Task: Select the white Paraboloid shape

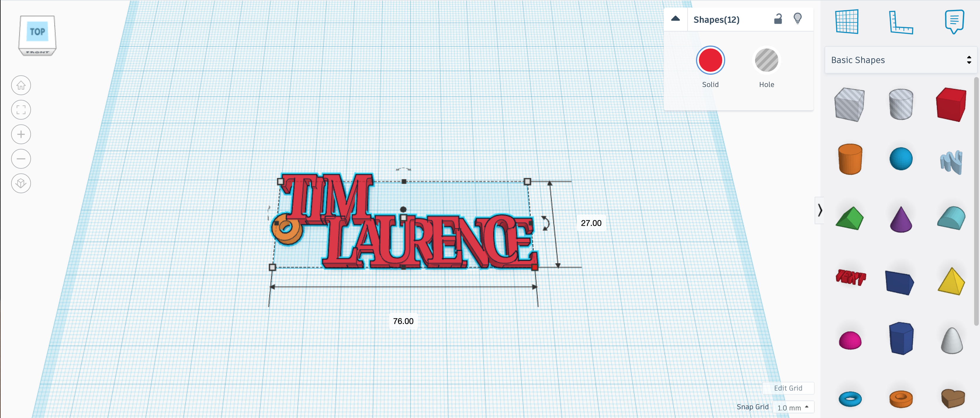Action: tap(951, 340)
